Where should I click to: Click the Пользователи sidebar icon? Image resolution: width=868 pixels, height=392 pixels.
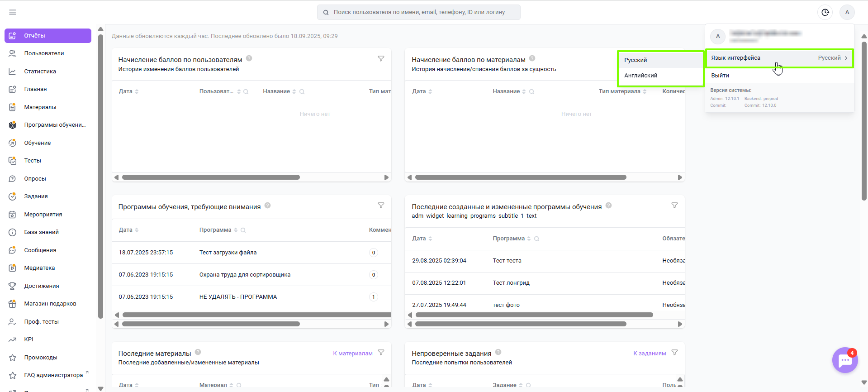click(13, 53)
